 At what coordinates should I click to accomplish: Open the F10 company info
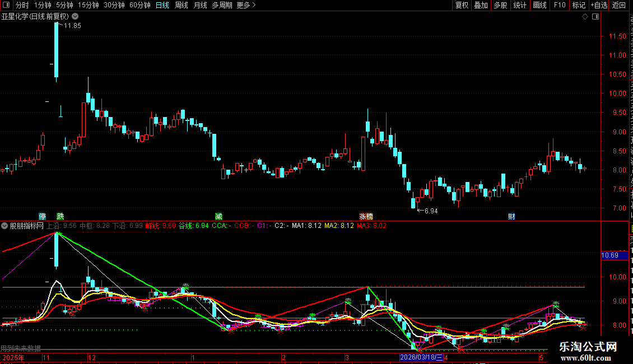(x=560, y=5)
